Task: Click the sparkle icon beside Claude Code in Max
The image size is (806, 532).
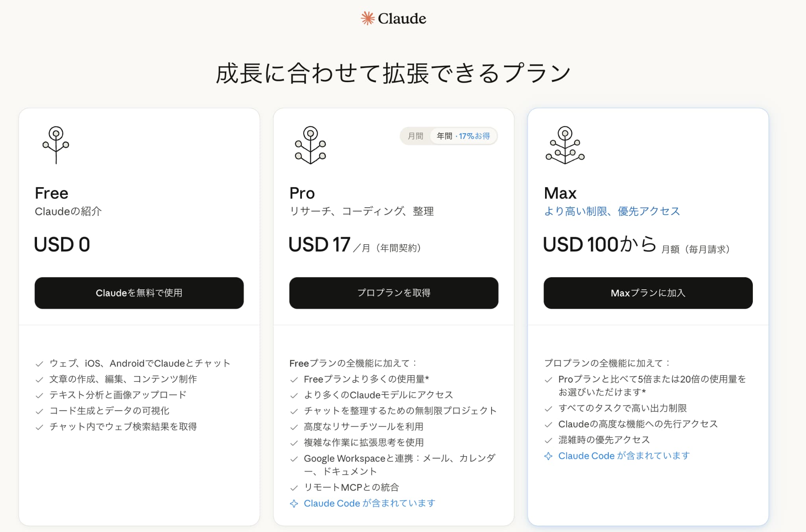Action: [548, 456]
